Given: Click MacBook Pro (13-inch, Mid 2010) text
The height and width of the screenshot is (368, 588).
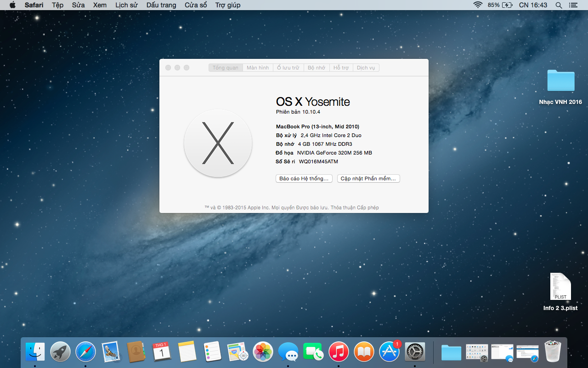Looking at the screenshot, I should (x=317, y=126).
